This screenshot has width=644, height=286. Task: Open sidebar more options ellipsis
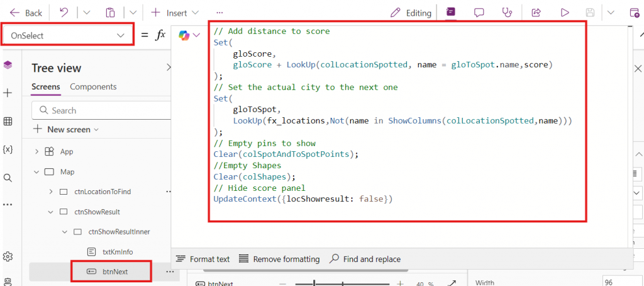point(8,204)
